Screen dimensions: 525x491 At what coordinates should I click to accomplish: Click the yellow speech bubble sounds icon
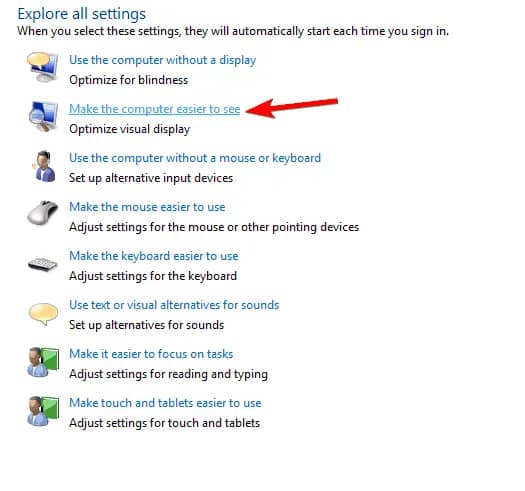click(43, 314)
